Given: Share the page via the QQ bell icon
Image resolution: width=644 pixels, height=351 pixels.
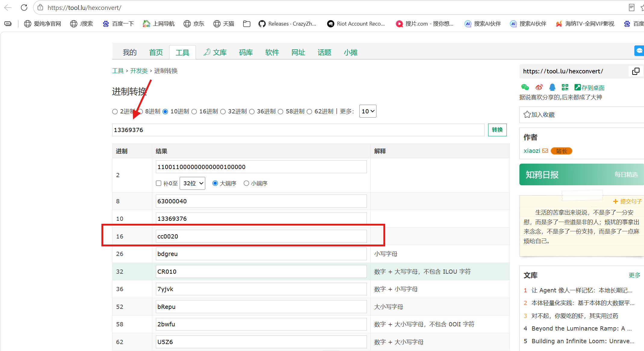Looking at the screenshot, I should point(552,87).
